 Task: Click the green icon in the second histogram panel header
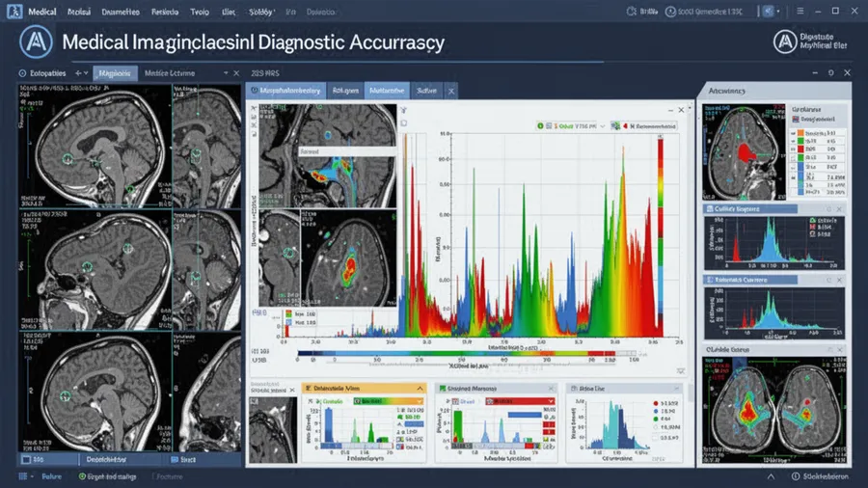point(443,389)
